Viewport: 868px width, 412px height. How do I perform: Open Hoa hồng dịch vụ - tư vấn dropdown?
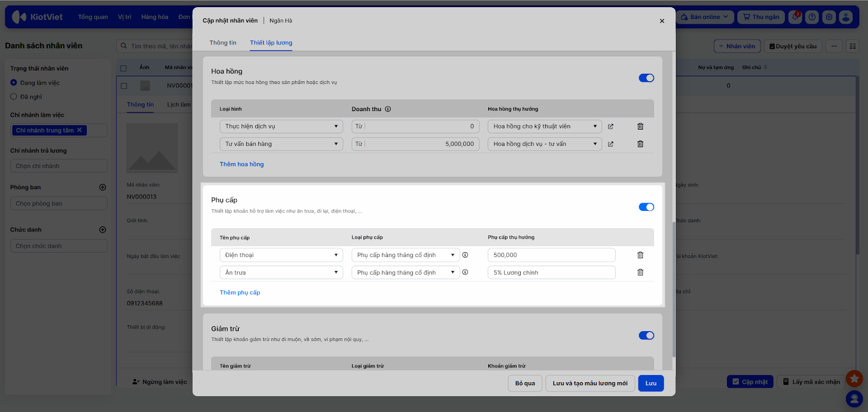point(545,144)
